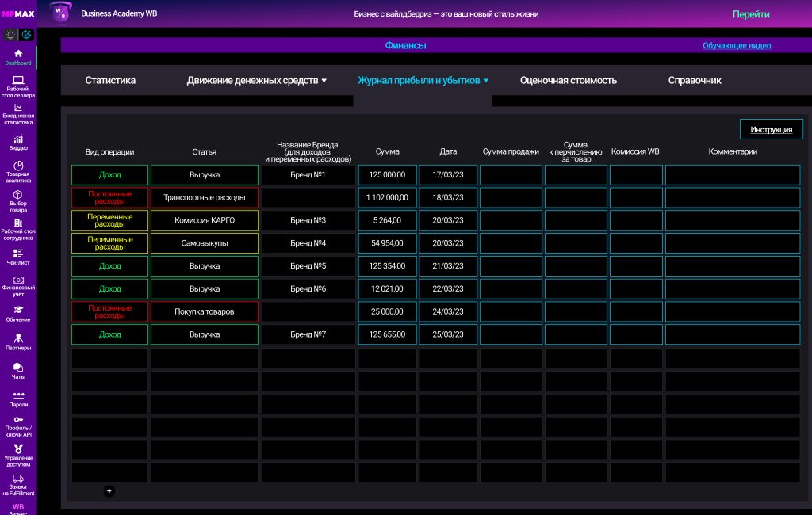Click the Инструкция button

pyautogui.click(x=771, y=129)
